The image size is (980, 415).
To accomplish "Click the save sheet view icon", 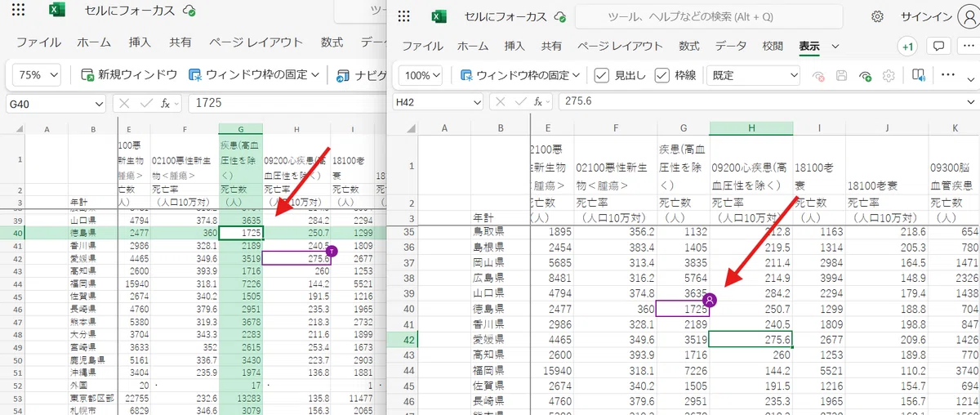I will (841, 75).
